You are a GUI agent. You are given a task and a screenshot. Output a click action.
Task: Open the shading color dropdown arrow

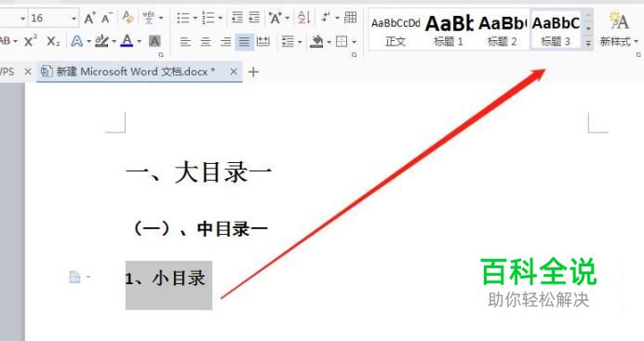pos(329,42)
